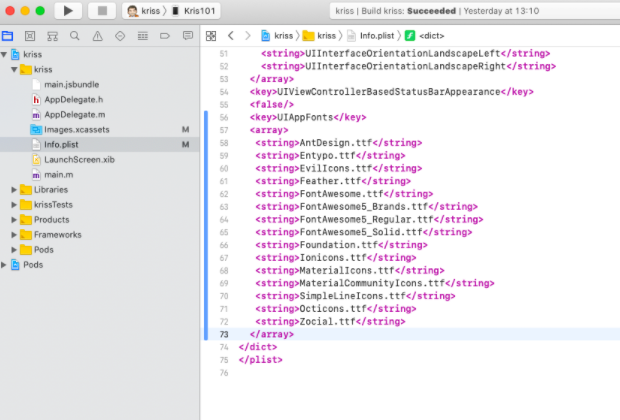Click the MaterialIcons.ttf string line
This screenshot has height=420, width=620.
(350, 271)
